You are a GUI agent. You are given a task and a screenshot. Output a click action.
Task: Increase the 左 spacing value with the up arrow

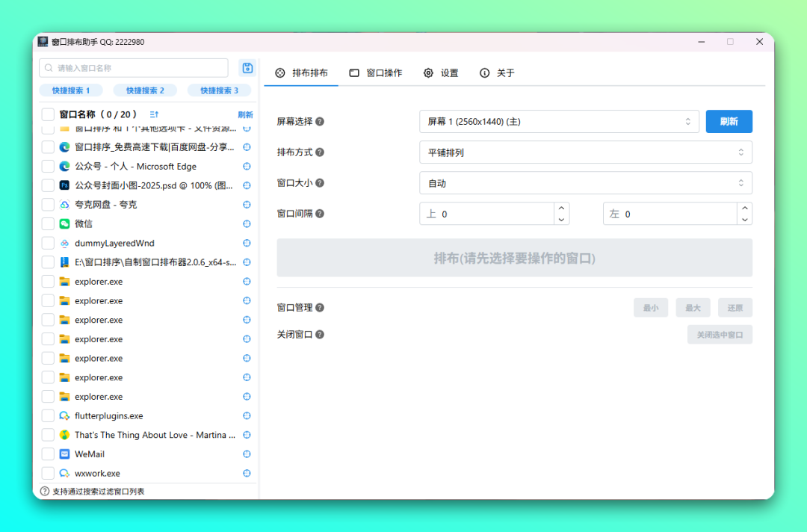coord(745,208)
